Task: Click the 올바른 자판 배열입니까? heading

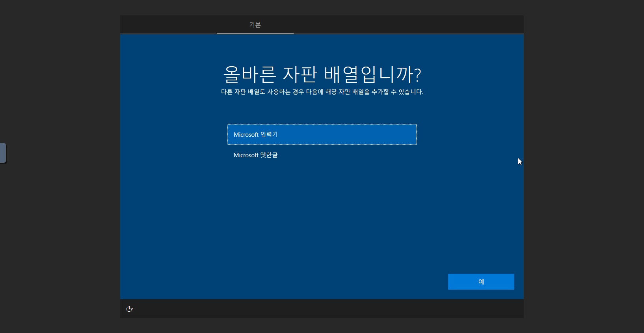Action: pyautogui.click(x=322, y=74)
